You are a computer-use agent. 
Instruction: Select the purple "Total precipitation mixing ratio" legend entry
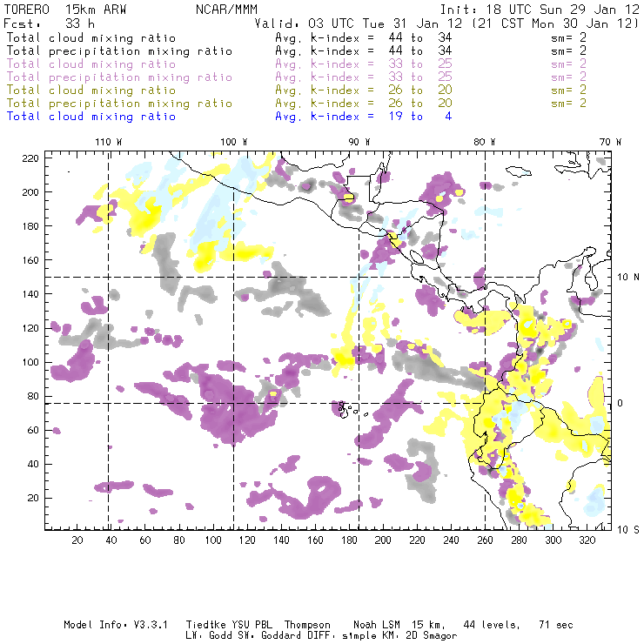[119, 77]
